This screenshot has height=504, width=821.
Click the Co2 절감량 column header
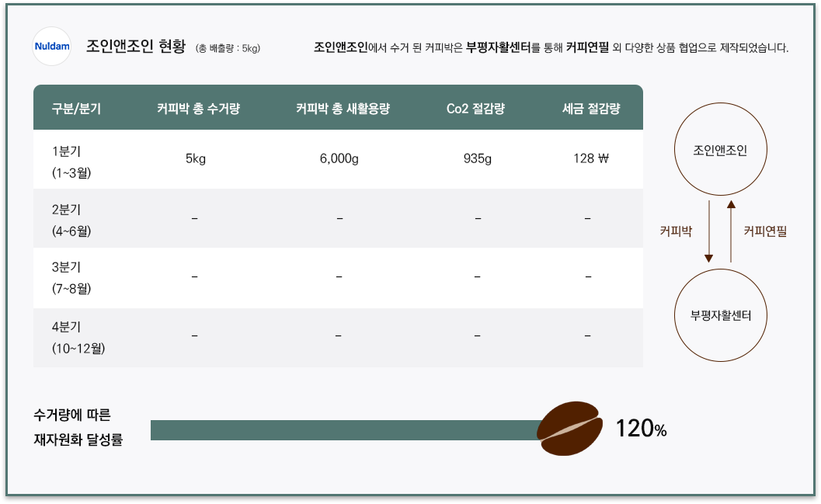click(475, 109)
